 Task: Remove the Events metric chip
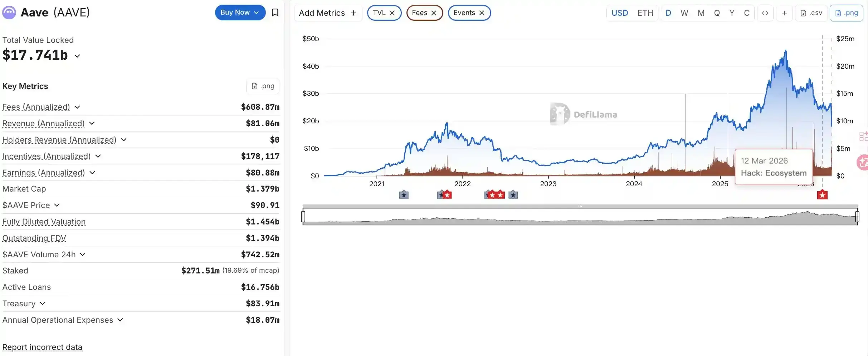coord(482,13)
